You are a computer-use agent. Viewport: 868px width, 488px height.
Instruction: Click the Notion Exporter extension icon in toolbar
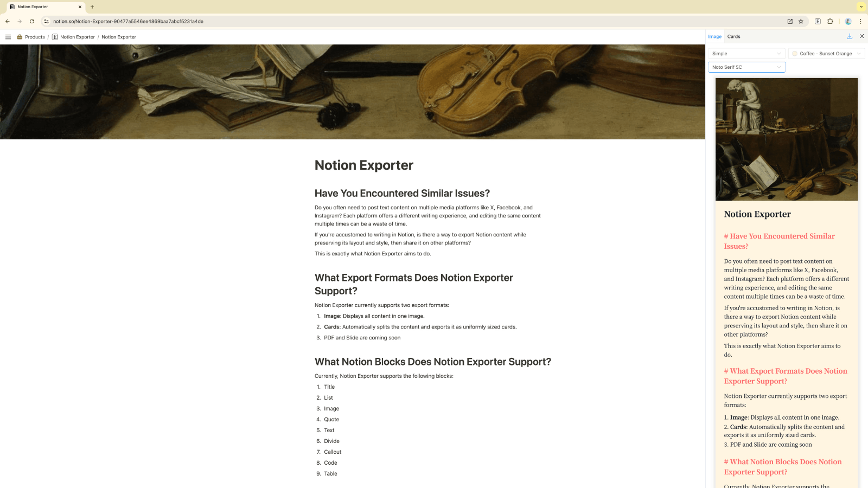tap(818, 21)
